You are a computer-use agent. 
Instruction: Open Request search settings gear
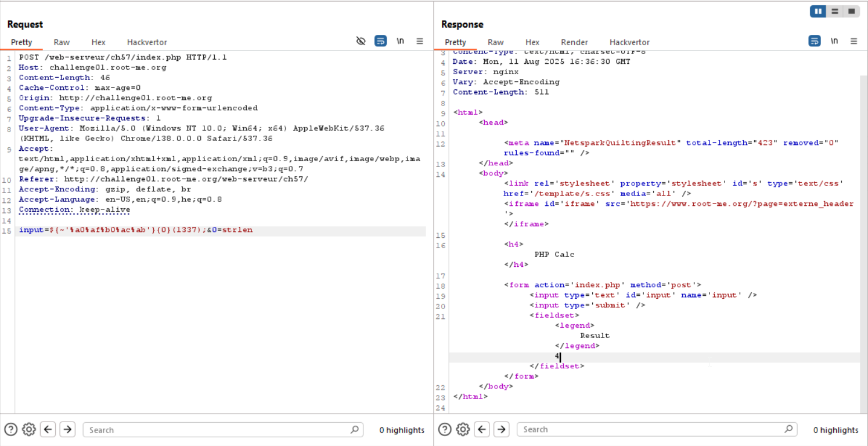pyautogui.click(x=28, y=429)
